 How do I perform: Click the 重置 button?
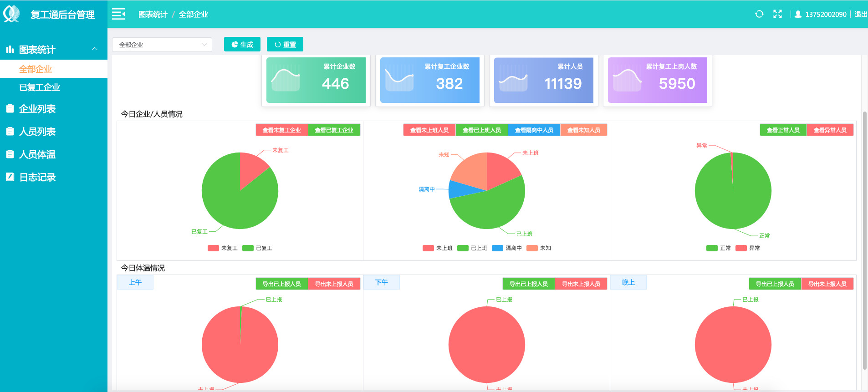click(x=285, y=44)
